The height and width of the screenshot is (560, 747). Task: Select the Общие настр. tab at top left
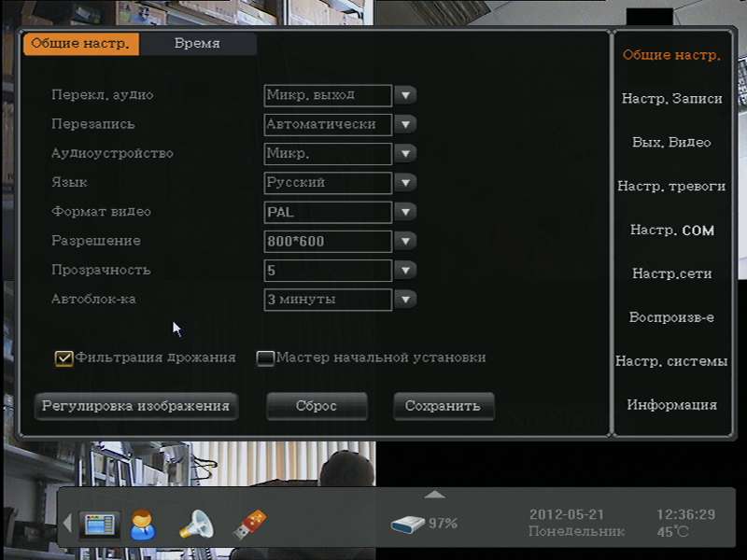coord(80,44)
